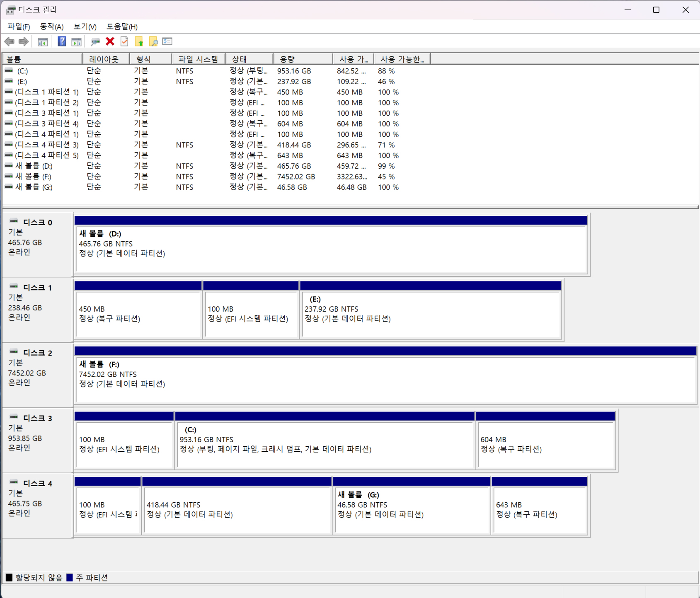Sort by the 용량 column header
700x598 pixels.
303,59
